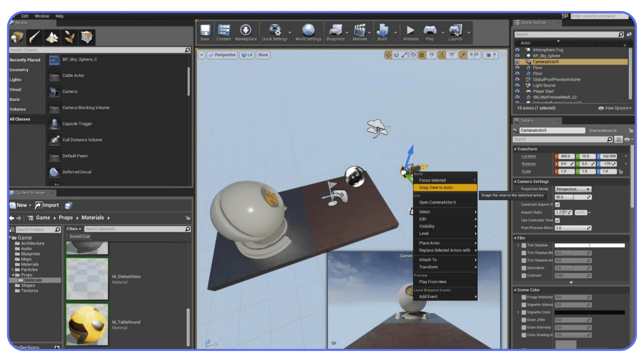Viewport: 644px width, 362px height.
Task: Open the Perspective viewport menu
Action: click(222, 55)
